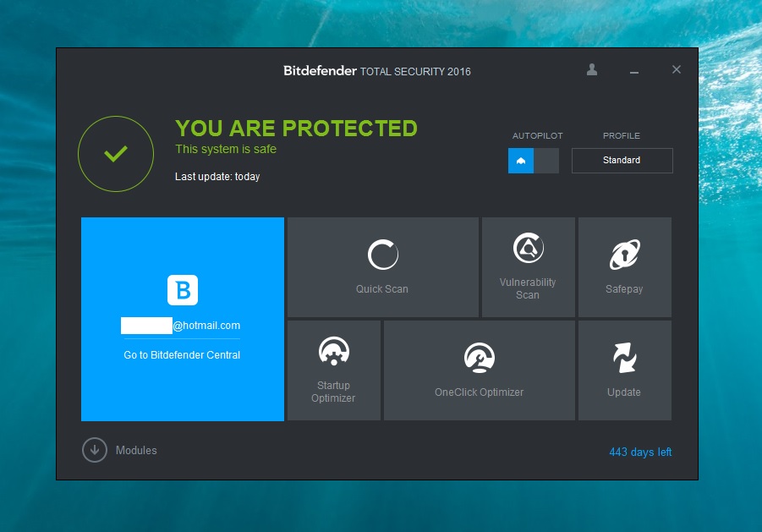Open the Startup Optimizer tile
Image resolution: width=762 pixels, height=532 pixels.
click(334, 370)
